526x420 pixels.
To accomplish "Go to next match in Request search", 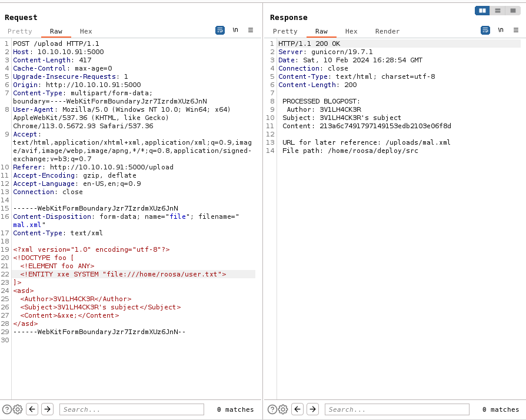I will 47,409.
